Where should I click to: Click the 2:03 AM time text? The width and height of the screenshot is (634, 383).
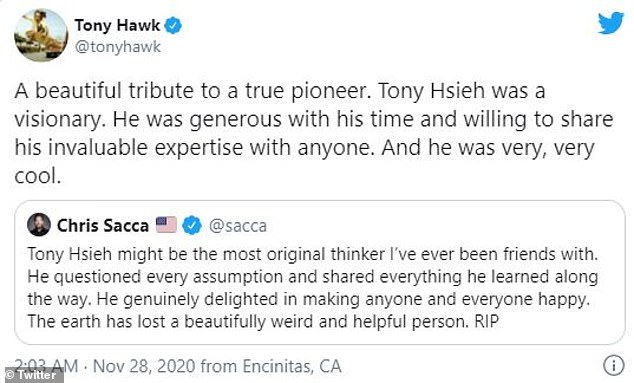tap(46, 366)
